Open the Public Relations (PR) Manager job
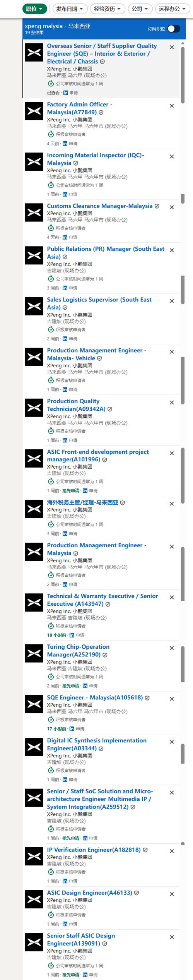Image resolution: width=193 pixels, height=980 pixels. coord(106,253)
